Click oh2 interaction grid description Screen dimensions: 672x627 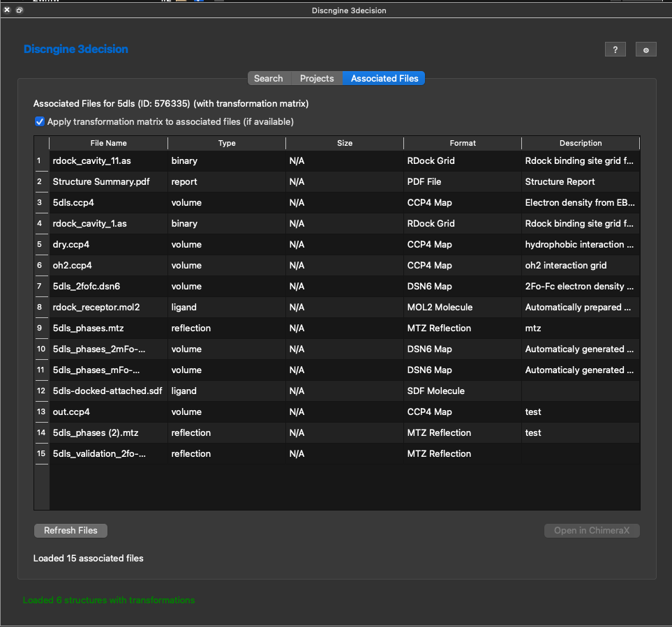581,266
